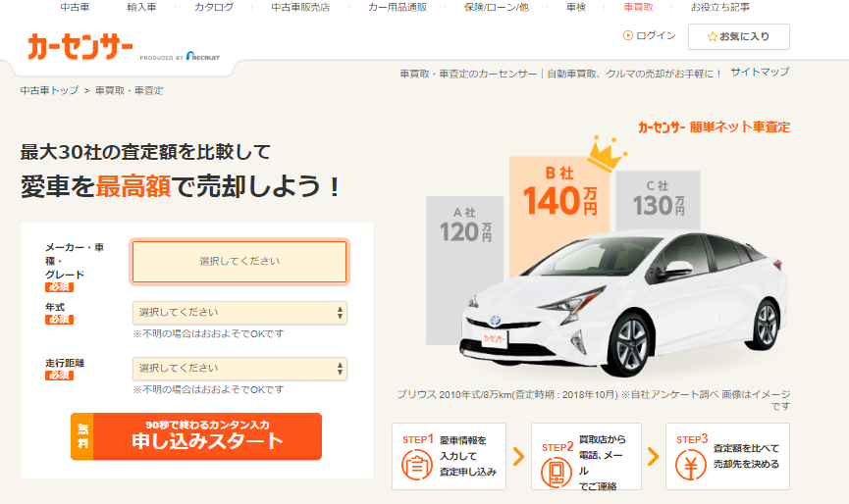Screen dimensions: 849x504
Task: Open the 輸入車 menu item
Action: click(142, 7)
